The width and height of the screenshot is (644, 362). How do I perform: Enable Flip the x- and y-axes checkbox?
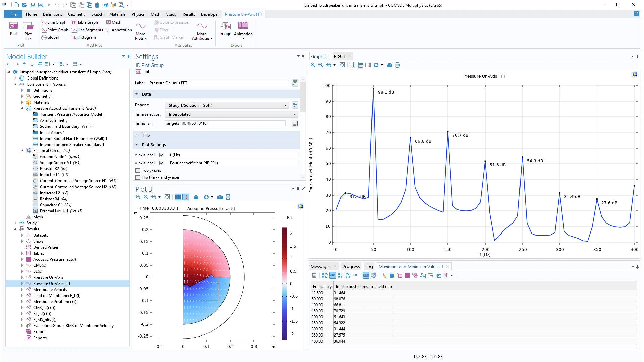[x=138, y=177]
